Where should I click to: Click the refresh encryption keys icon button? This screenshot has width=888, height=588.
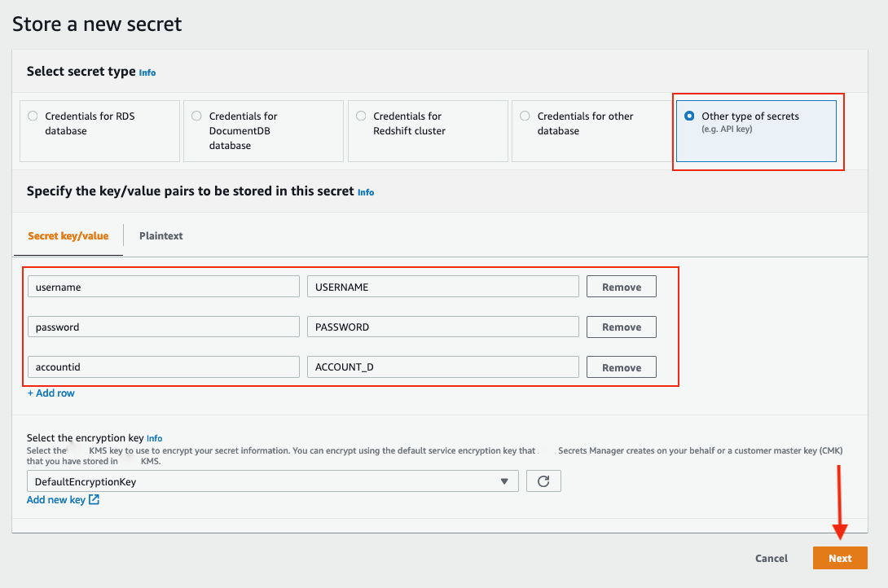coord(543,481)
